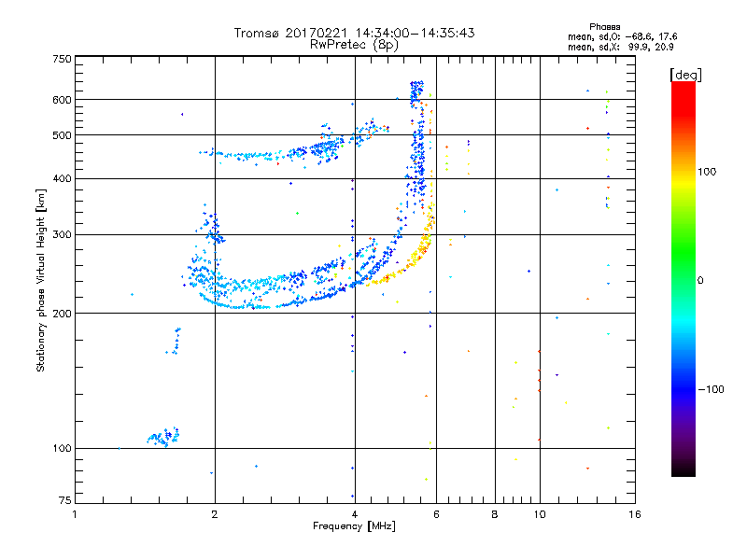Click the frequency axis tick label '6'

pos(436,514)
